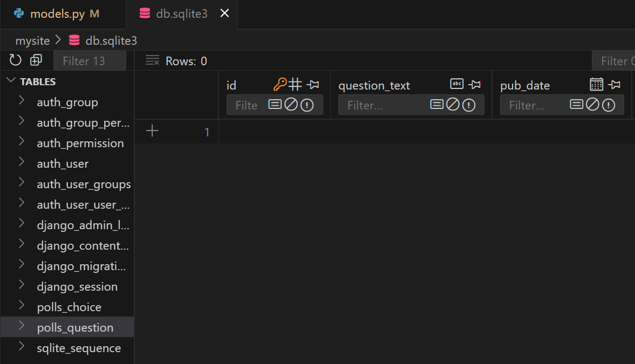Pin the id column
The width and height of the screenshot is (635, 364).
pyautogui.click(x=313, y=85)
